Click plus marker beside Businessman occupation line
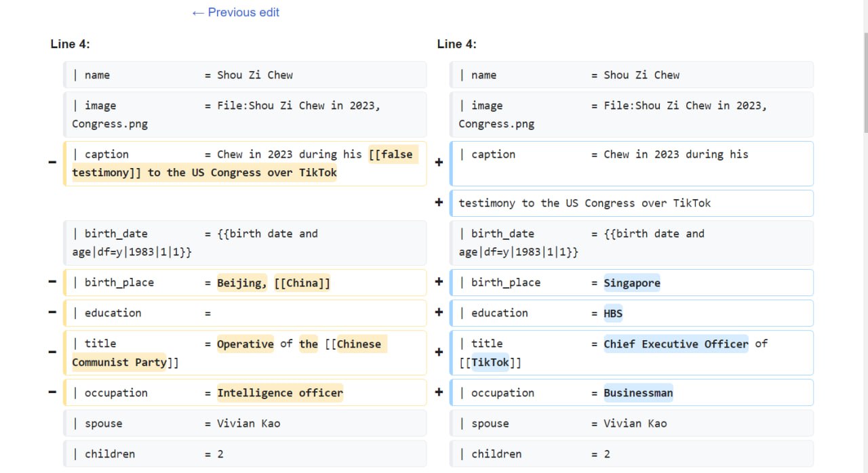Image resolution: width=868 pixels, height=473 pixels. [439, 392]
